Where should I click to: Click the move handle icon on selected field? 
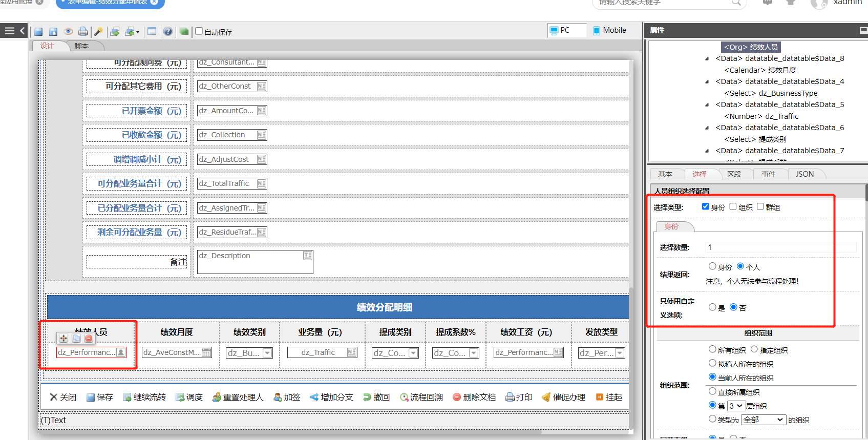(63, 338)
